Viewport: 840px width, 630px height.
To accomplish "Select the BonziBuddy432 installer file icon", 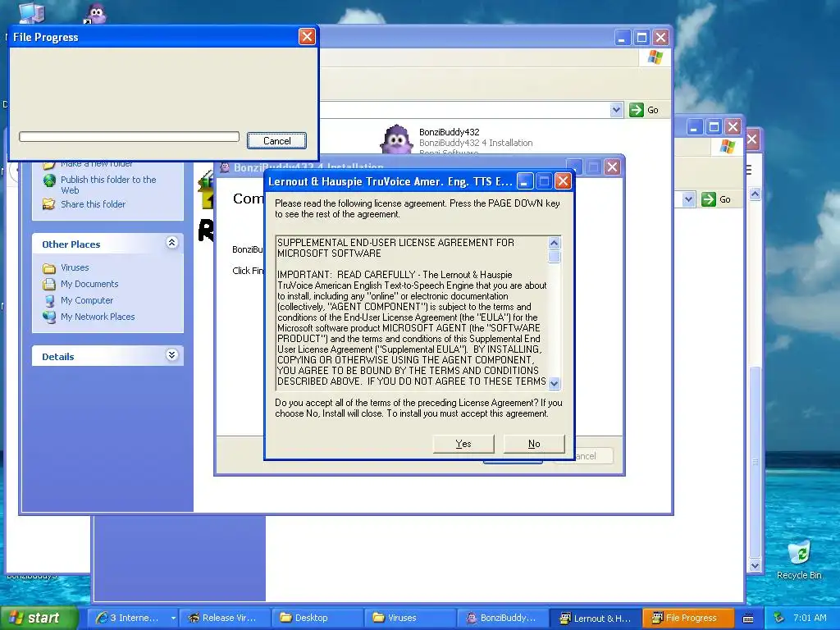I will point(396,139).
